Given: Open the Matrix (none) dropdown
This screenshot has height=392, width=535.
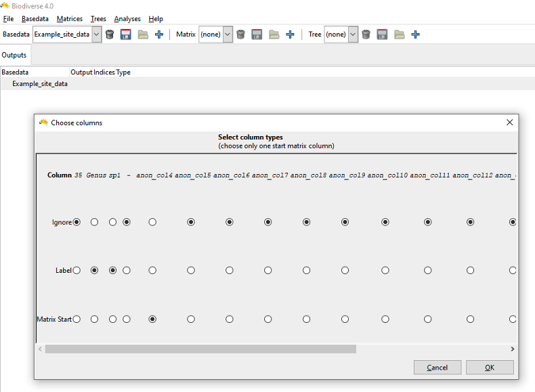Looking at the screenshot, I should (x=216, y=35).
